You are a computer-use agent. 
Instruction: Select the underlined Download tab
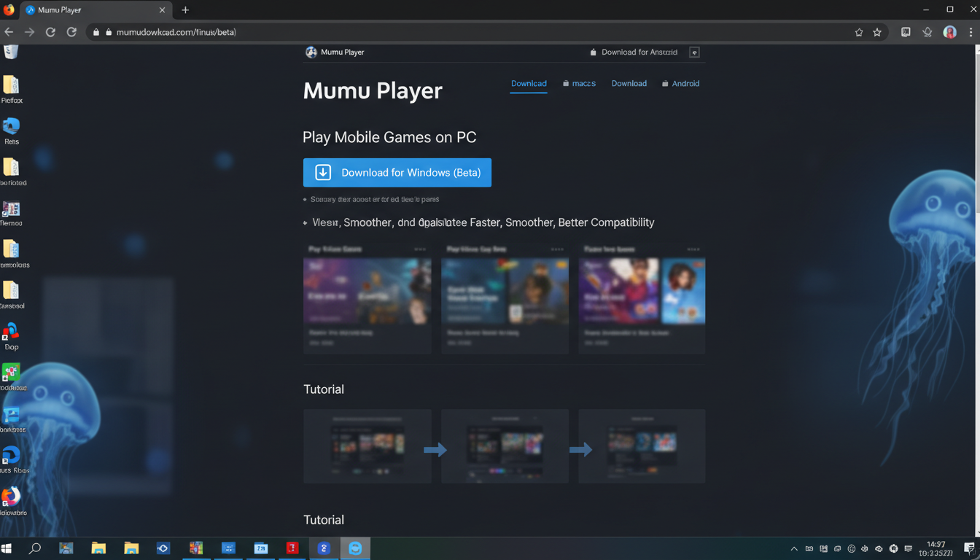click(529, 84)
